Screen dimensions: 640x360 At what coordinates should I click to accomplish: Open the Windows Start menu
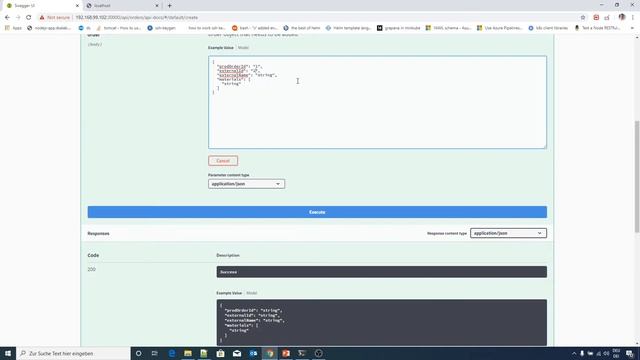[8, 353]
